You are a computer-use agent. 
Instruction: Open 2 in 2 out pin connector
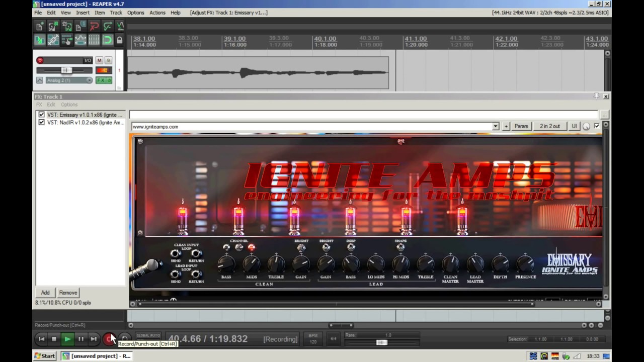coord(550,126)
